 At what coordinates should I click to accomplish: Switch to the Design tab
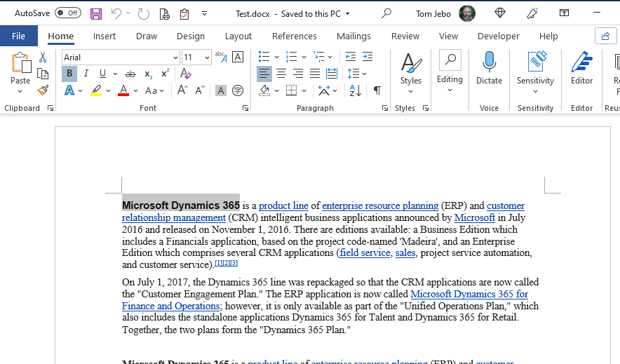(x=191, y=36)
